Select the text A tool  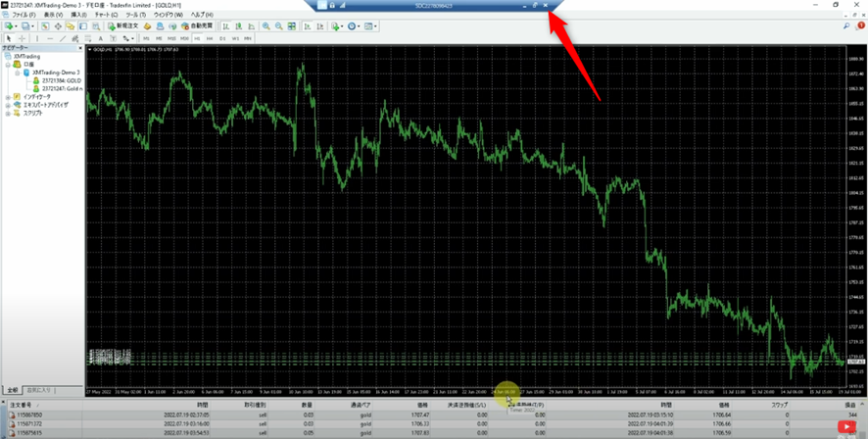(x=100, y=38)
